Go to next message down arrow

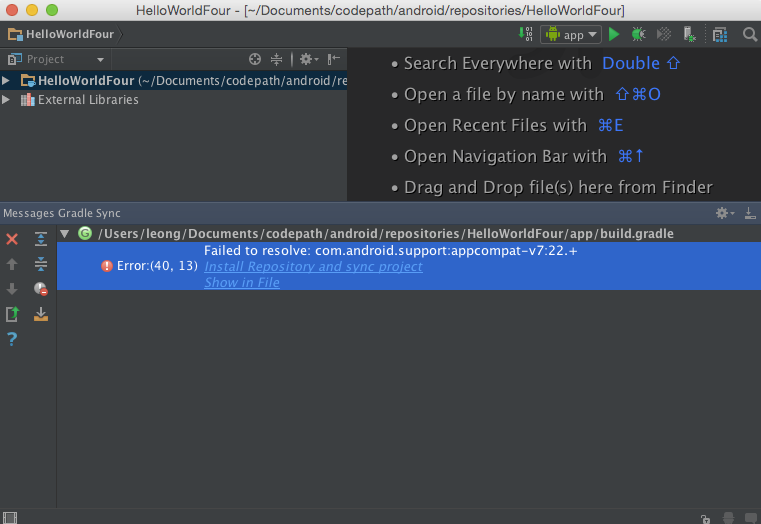[x=12, y=289]
